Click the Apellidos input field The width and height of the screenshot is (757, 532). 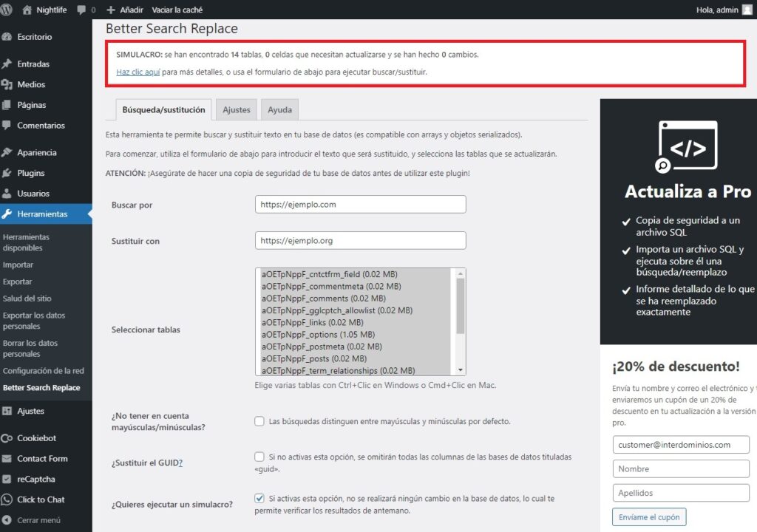point(681,493)
